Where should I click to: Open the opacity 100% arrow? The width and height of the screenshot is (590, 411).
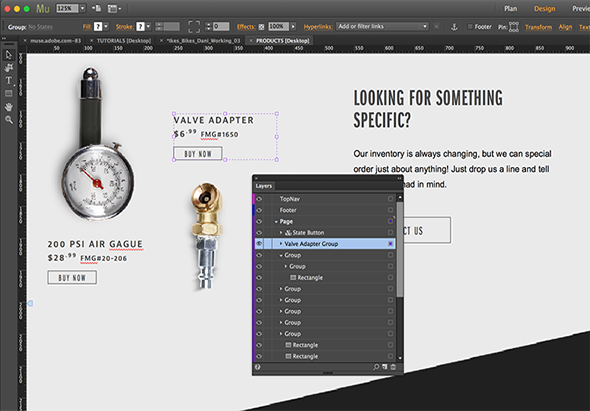293,26
